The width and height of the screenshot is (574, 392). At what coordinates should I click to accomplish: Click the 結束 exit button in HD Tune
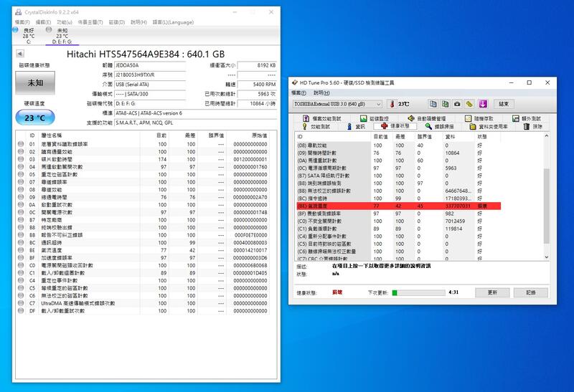pyautogui.click(x=504, y=104)
